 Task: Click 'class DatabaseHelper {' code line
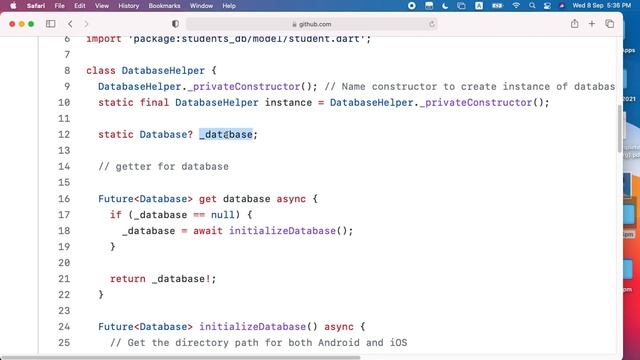tap(151, 71)
